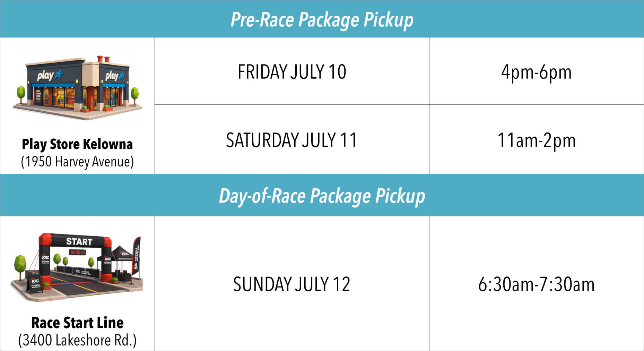This screenshot has height=351, width=644.
Task: Click the Play Store Kelowna label
Action: (77, 144)
